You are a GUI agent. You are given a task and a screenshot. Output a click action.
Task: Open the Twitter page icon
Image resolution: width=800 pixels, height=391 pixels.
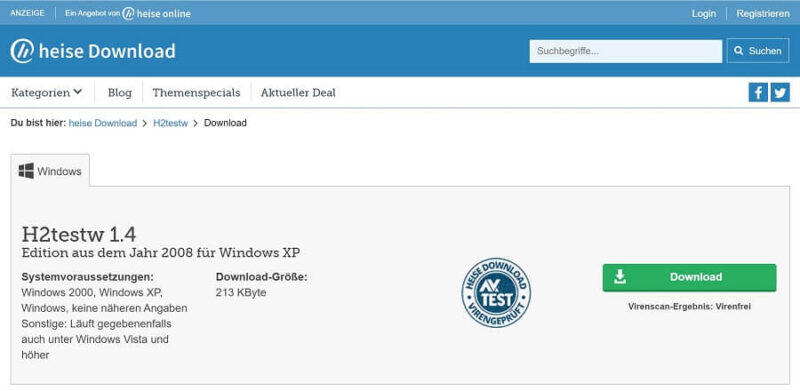point(780,92)
